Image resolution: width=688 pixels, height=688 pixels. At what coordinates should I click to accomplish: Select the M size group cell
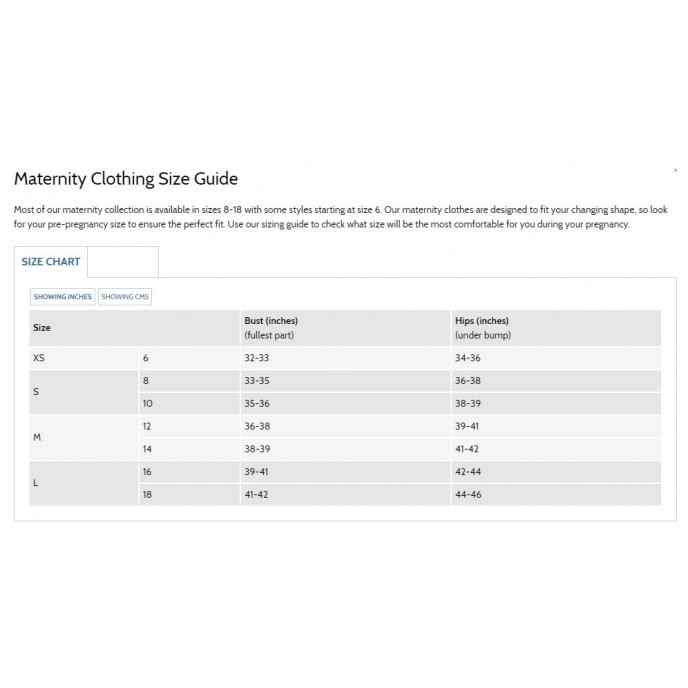pyautogui.click(x=84, y=437)
